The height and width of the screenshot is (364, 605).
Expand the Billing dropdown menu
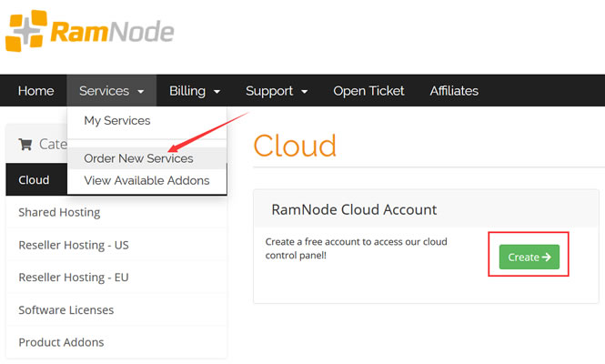195,91
